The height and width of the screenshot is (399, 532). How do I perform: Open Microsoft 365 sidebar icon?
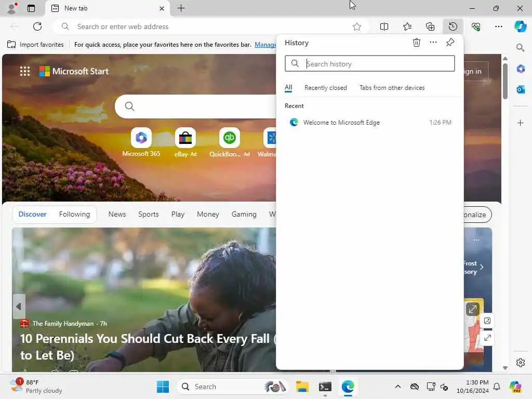pyautogui.click(x=521, y=69)
